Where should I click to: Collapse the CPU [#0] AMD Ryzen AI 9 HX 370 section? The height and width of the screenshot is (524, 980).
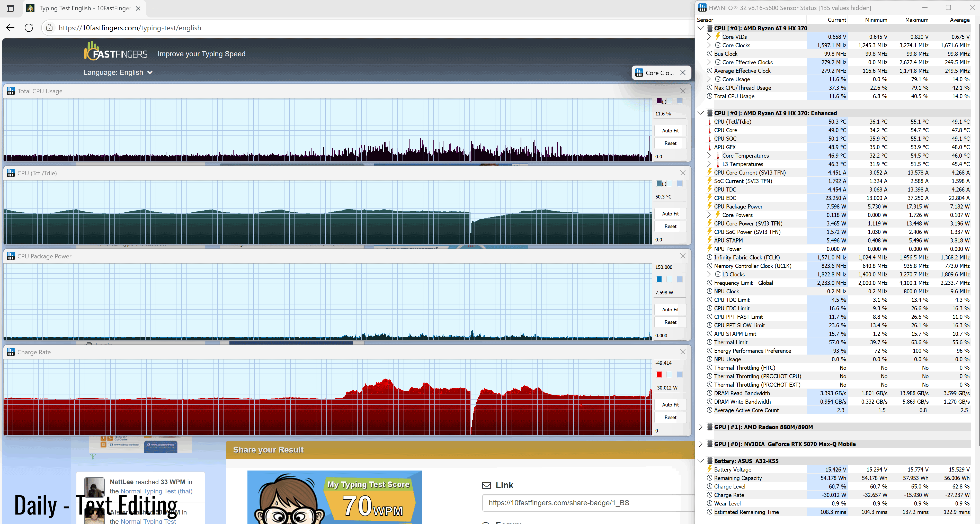point(701,28)
